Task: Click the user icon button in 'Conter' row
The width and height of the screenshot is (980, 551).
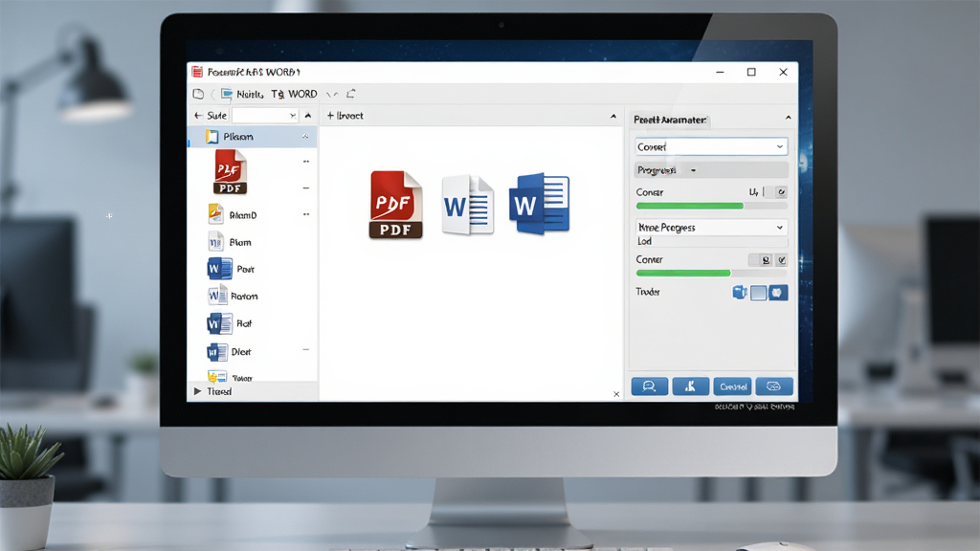Action: coord(766,260)
